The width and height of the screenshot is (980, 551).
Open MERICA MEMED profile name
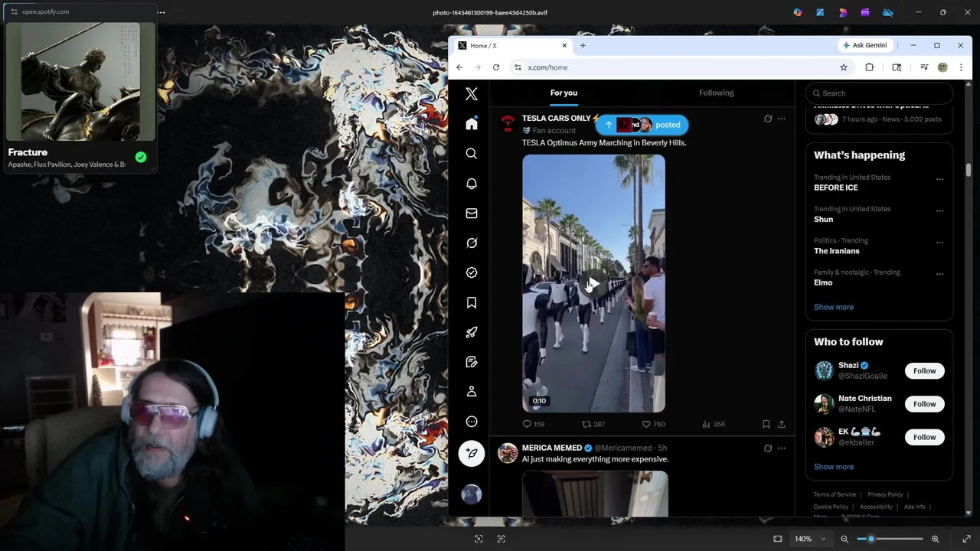552,448
